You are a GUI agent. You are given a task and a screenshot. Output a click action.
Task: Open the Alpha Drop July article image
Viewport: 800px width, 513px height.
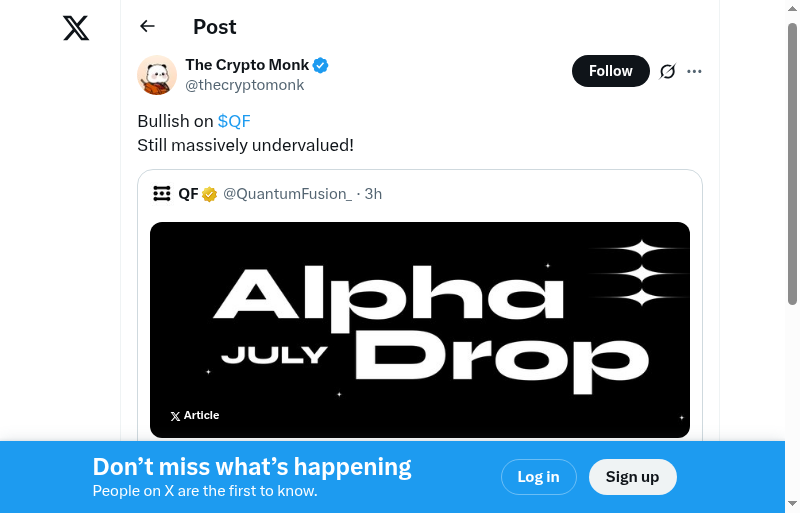[420, 329]
